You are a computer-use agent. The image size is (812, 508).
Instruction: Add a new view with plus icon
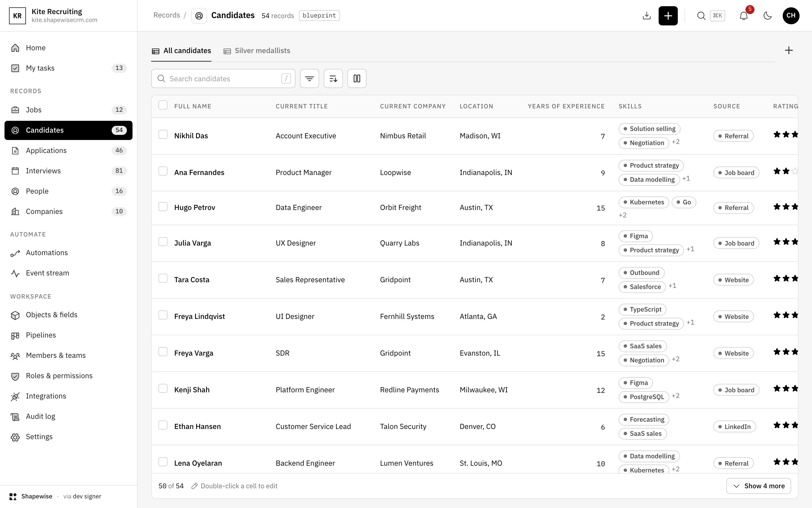[x=789, y=51]
